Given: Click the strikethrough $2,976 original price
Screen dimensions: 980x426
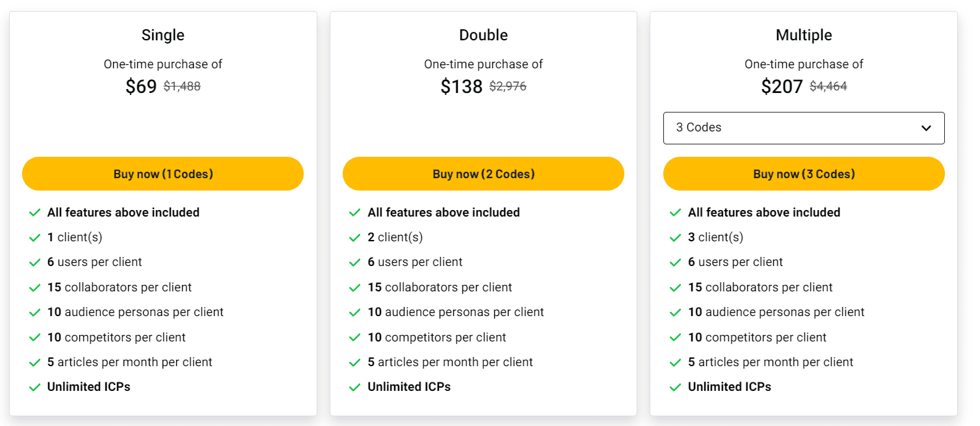Looking at the screenshot, I should click(x=508, y=86).
